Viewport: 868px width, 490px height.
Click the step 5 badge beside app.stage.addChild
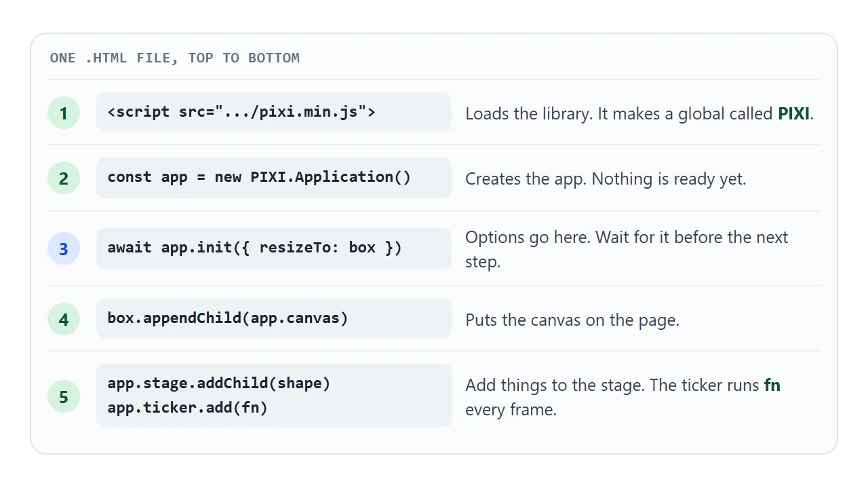(64, 396)
